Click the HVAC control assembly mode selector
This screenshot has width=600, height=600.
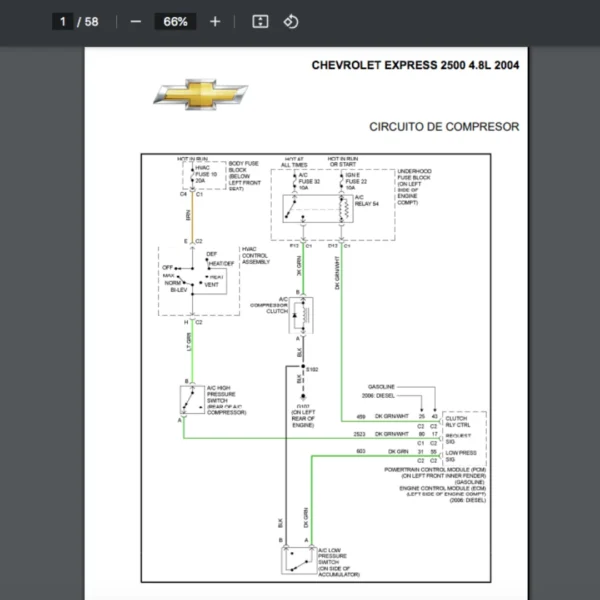pos(194,276)
